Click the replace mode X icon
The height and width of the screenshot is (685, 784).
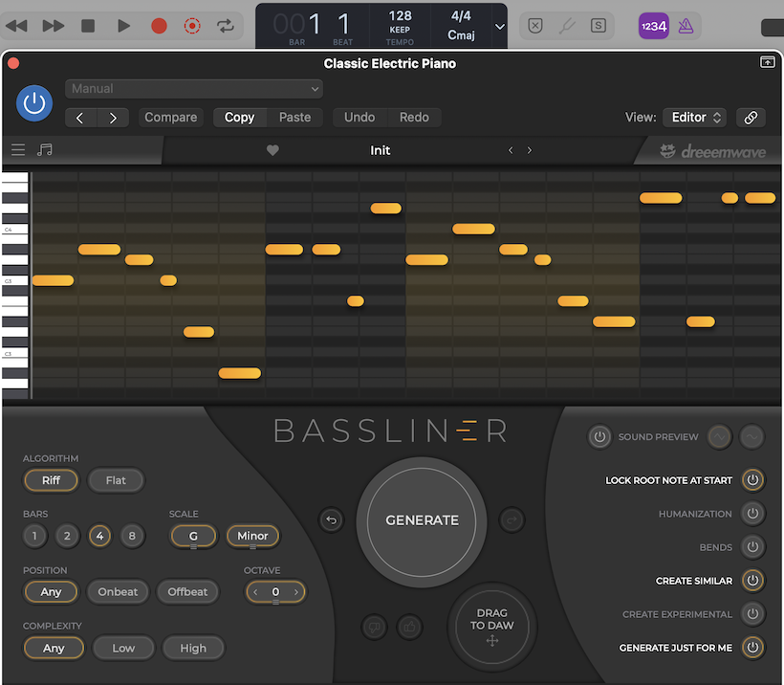[535, 26]
